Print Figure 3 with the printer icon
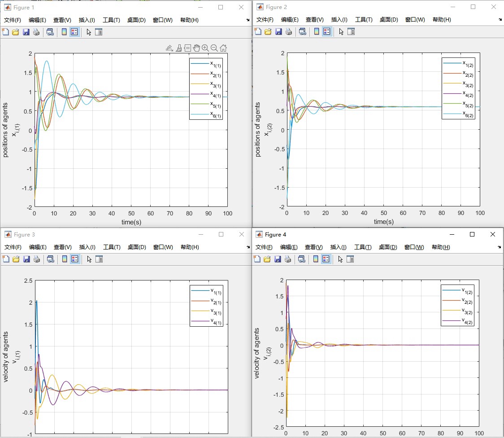 (x=37, y=259)
